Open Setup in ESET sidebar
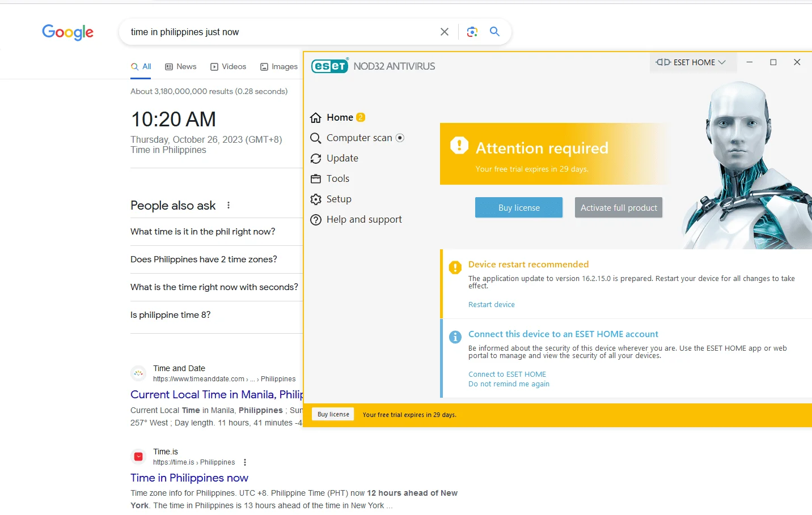This screenshot has height=515, width=812. 339,199
